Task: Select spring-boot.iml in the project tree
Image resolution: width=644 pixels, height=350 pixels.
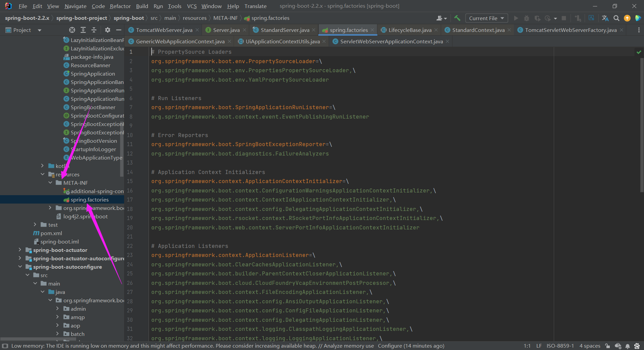Action: (x=59, y=242)
